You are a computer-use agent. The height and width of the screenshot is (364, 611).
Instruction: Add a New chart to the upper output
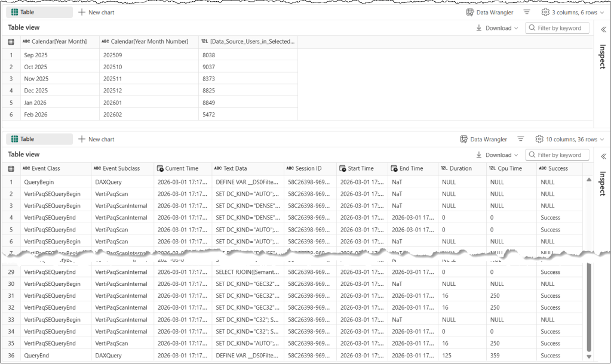96,13
